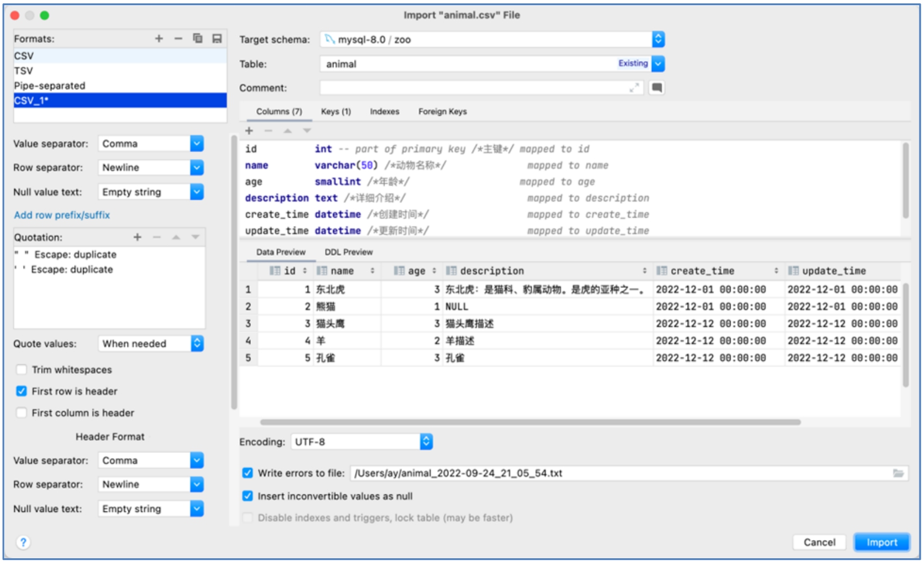Screen dimensions: 924x569
Task: Open the help question mark icon
Action: 23,542
